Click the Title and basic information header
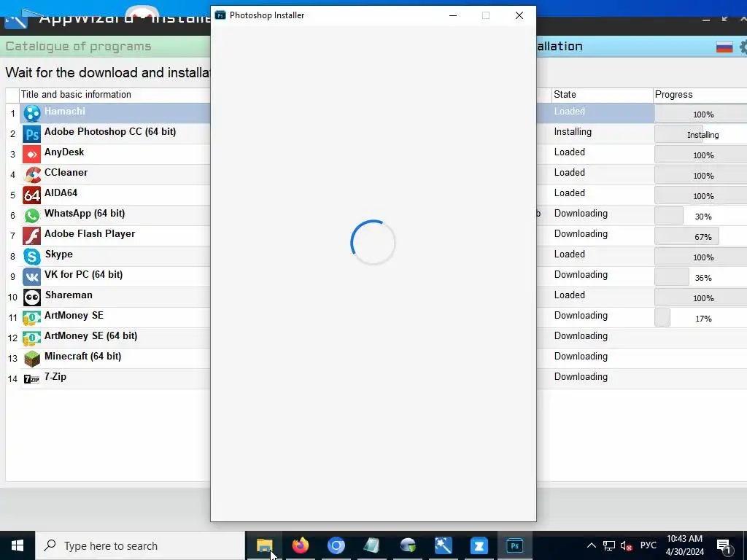The height and width of the screenshot is (560, 747). coord(76,94)
